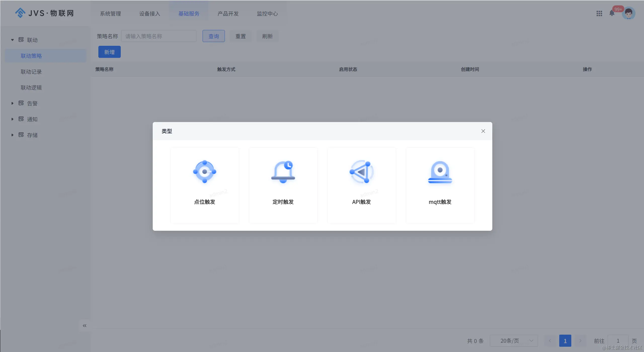The width and height of the screenshot is (644, 352).
Task: Select the 点位触发 trigger icon
Action: [205, 172]
